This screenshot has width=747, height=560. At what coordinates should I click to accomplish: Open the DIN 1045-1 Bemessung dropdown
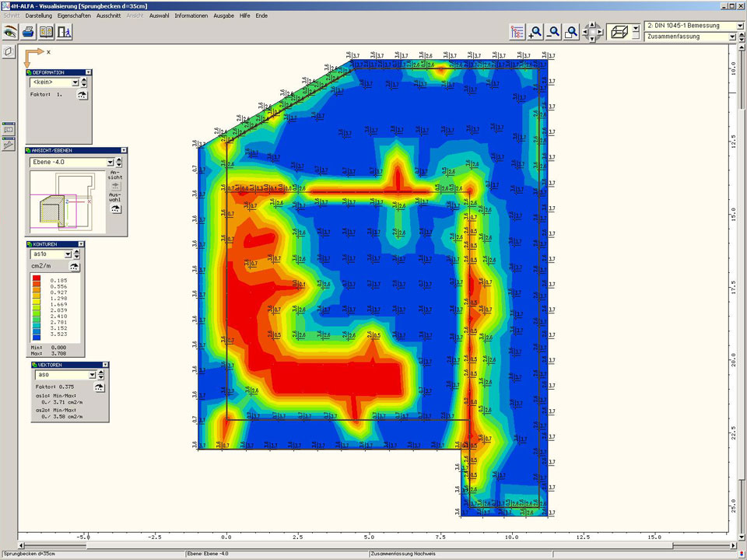(x=738, y=26)
